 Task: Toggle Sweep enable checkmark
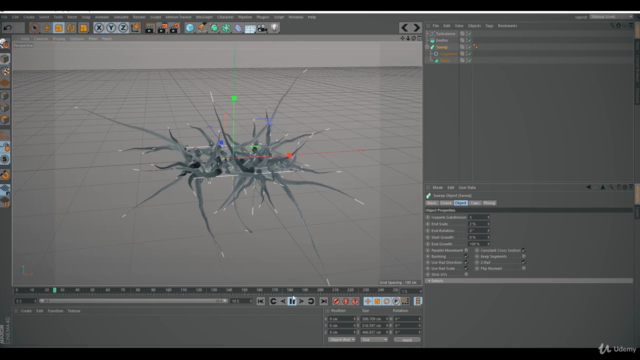469,47
